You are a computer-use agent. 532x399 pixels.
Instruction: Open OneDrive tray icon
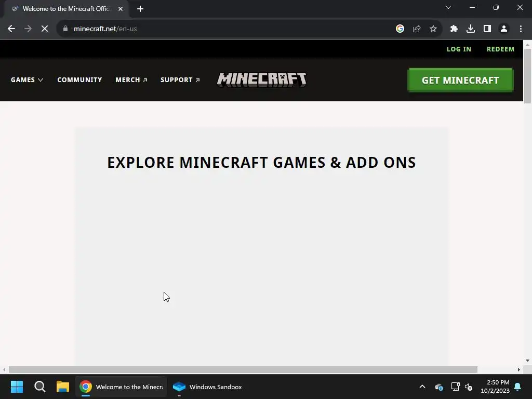pos(438,387)
